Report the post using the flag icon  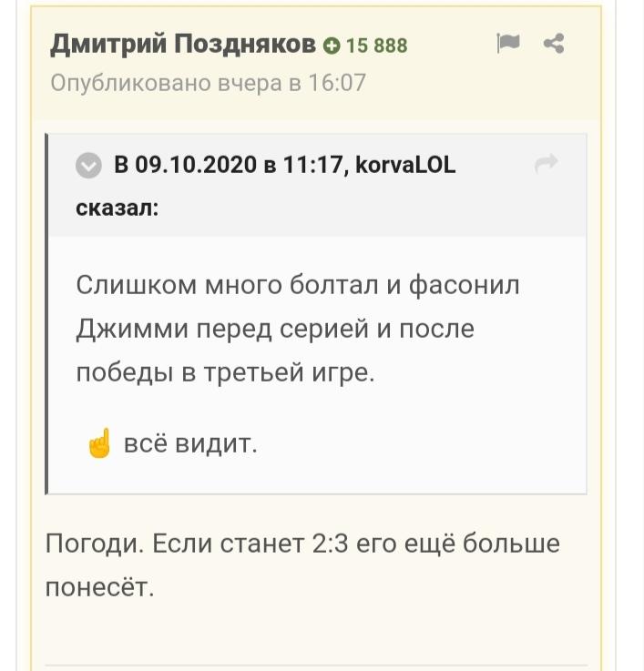click(508, 43)
